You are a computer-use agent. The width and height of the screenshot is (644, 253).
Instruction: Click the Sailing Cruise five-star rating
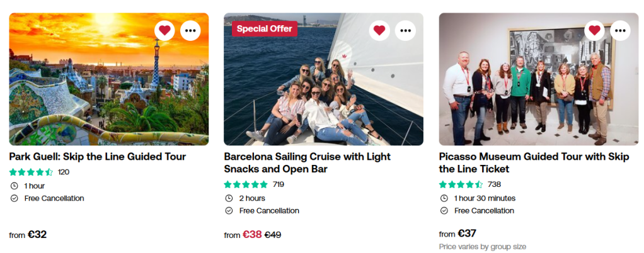pos(246,184)
